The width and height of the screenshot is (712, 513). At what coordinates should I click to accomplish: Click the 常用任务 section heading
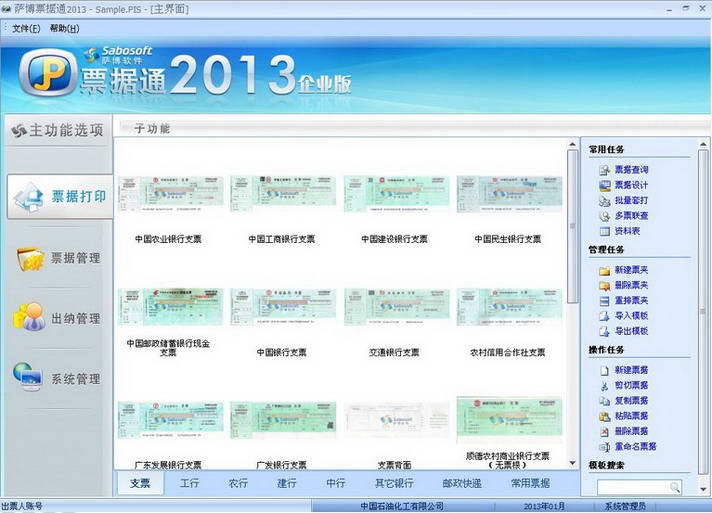tap(606, 149)
